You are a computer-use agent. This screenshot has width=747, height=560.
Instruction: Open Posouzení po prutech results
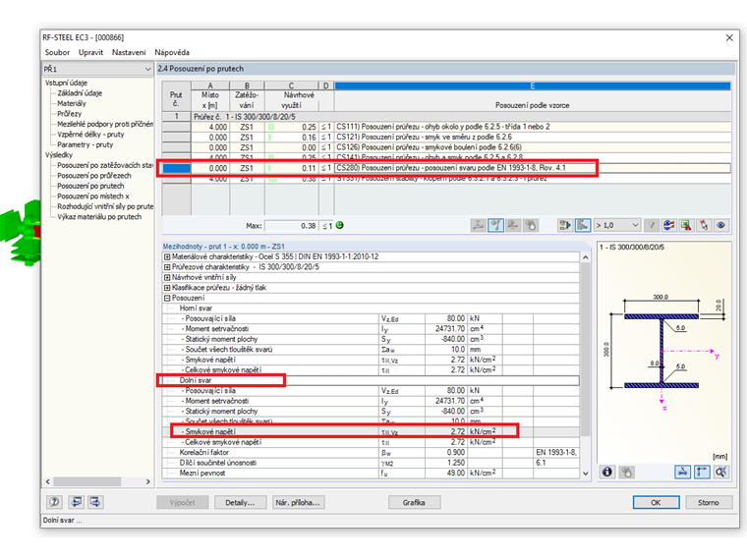(90, 187)
